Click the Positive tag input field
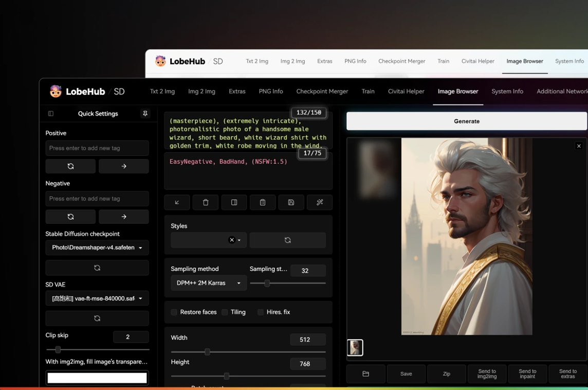Screen dimensions: 588x390 click(x=97, y=148)
